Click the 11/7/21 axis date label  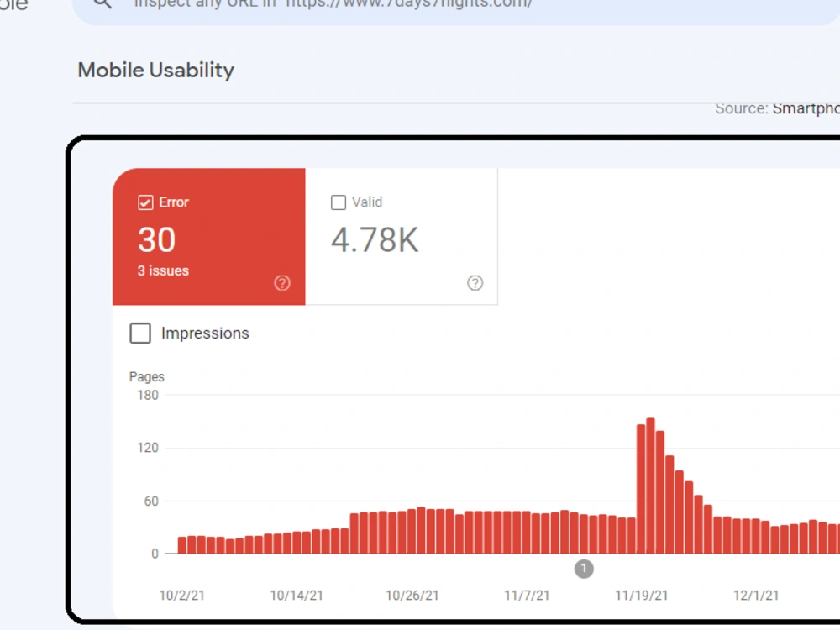point(527,596)
